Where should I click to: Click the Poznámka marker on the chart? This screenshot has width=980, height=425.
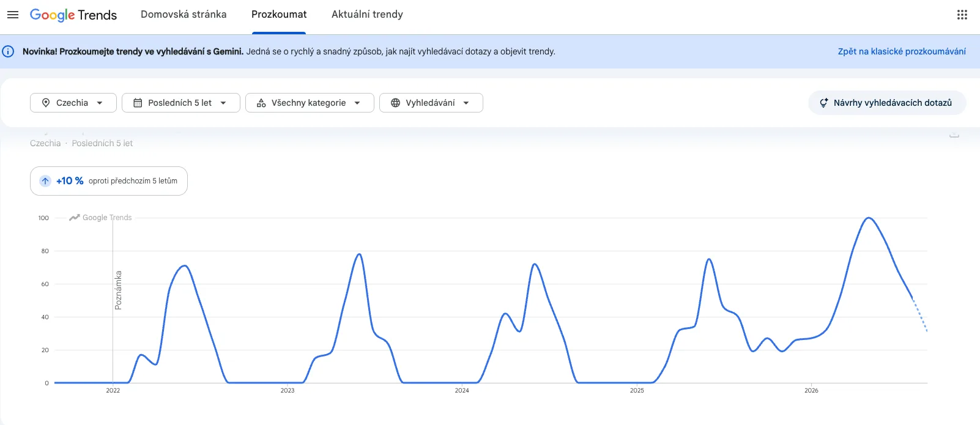(x=118, y=290)
